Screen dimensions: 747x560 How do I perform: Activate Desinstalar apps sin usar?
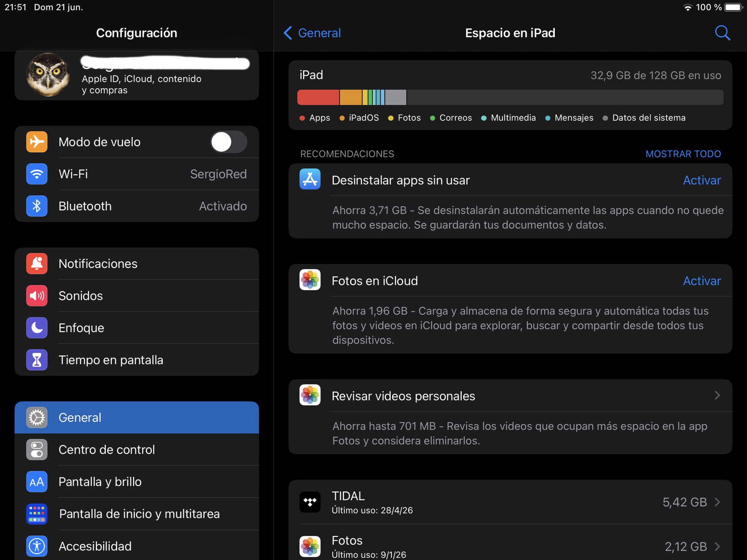point(702,180)
